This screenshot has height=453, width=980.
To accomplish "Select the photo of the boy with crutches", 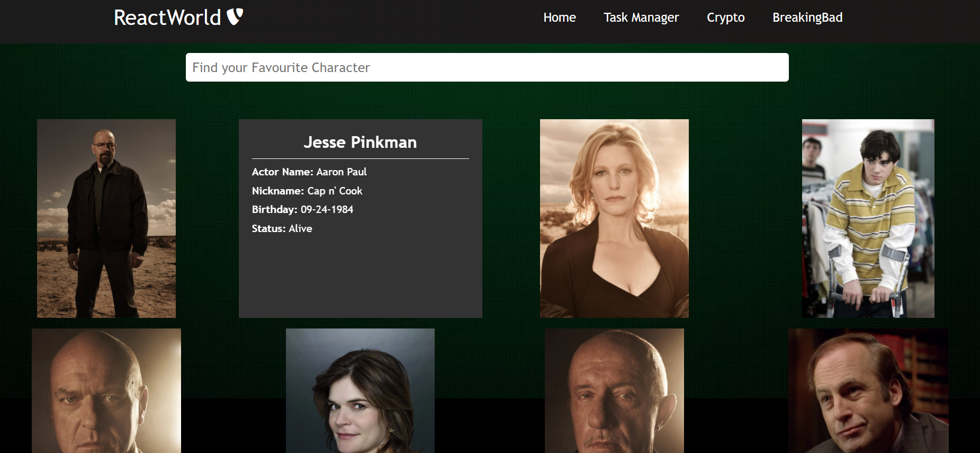I will tap(868, 218).
